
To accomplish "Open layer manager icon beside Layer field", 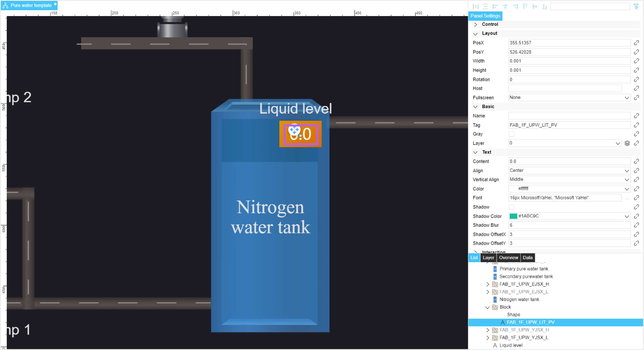I will [x=627, y=143].
